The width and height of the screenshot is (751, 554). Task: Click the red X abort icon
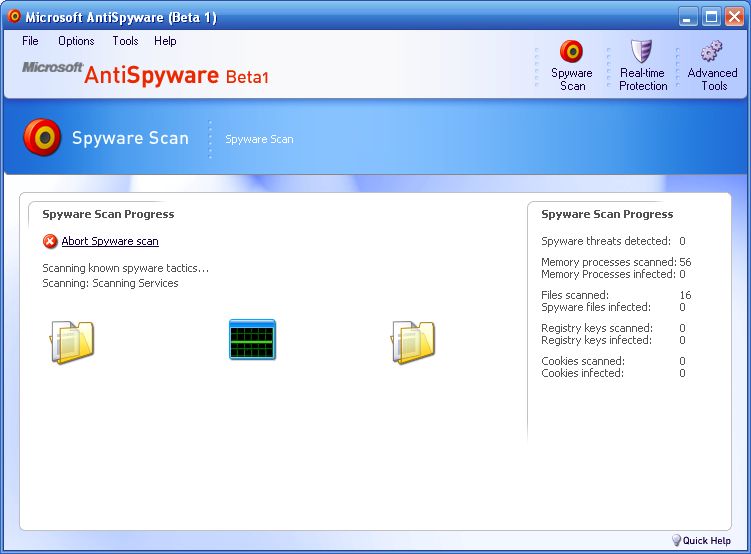click(x=50, y=241)
